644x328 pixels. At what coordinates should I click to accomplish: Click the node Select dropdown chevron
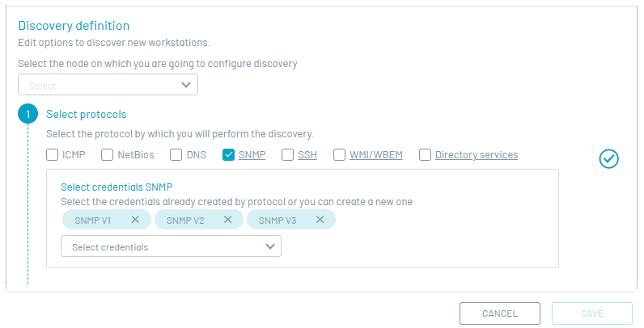point(186,85)
